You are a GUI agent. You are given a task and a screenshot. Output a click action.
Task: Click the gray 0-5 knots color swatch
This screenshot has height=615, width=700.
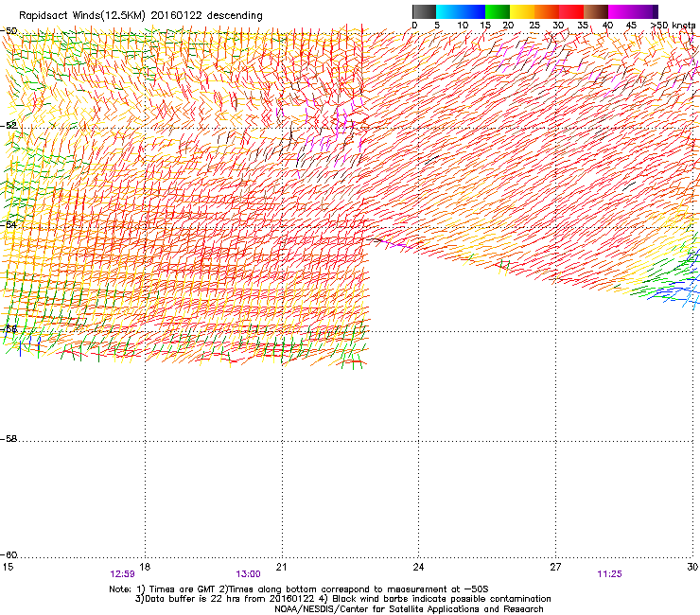[x=424, y=11]
